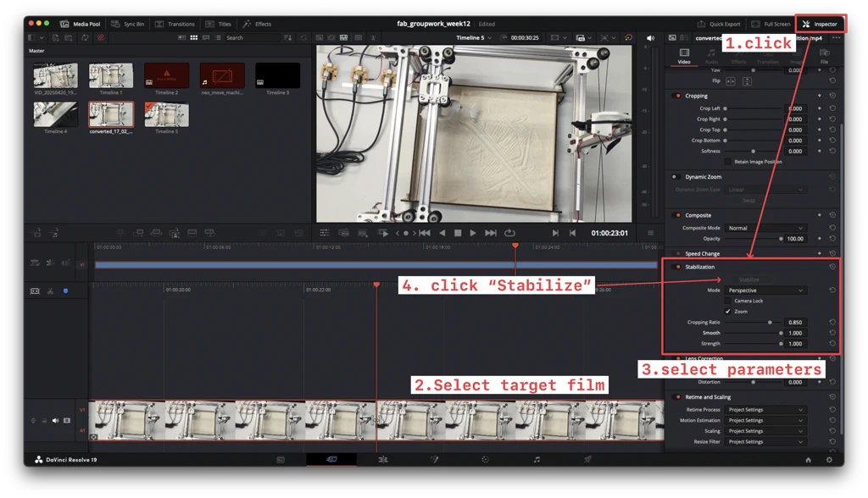Viewport: 868px width, 498px height.
Task: Jump to the first frame
Action: pyautogui.click(x=425, y=233)
